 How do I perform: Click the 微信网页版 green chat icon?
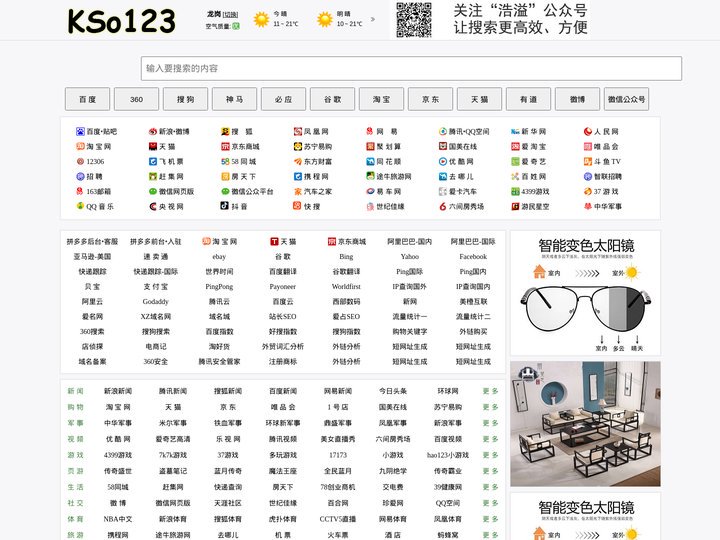coord(153,191)
